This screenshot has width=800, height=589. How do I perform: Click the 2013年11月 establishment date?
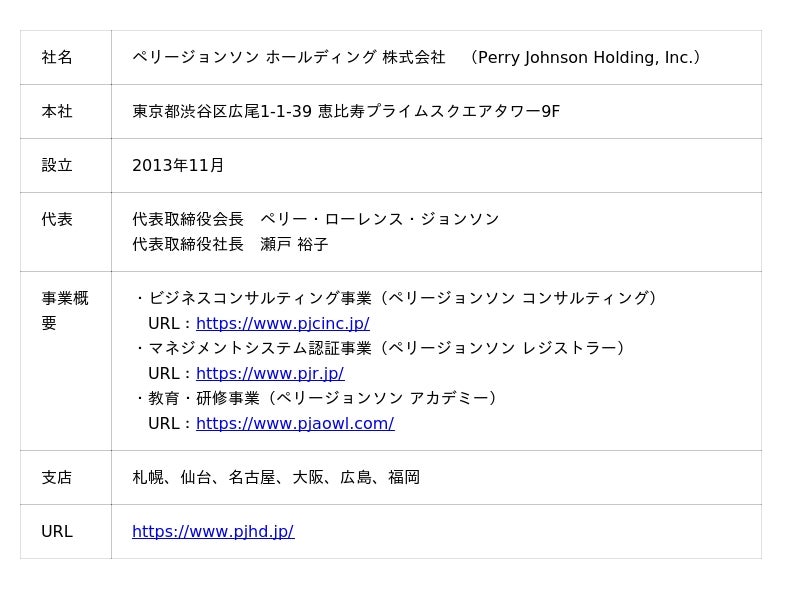click(x=178, y=165)
